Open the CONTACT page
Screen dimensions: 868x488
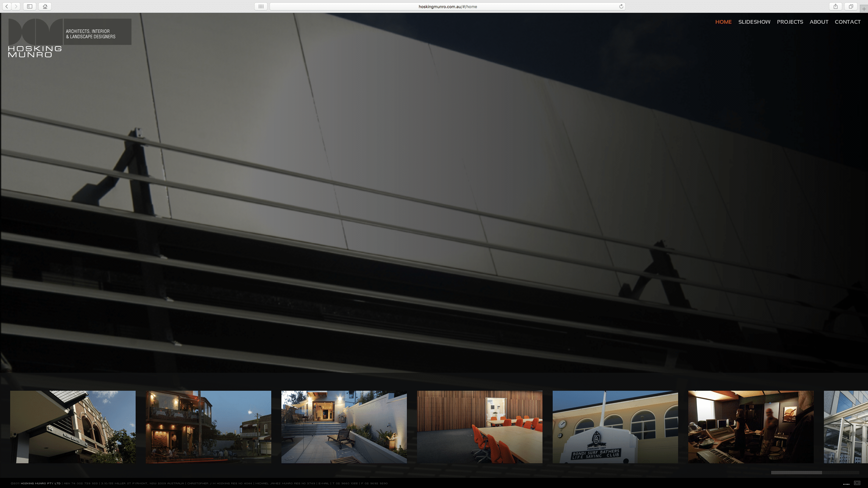[x=847, y=22]
